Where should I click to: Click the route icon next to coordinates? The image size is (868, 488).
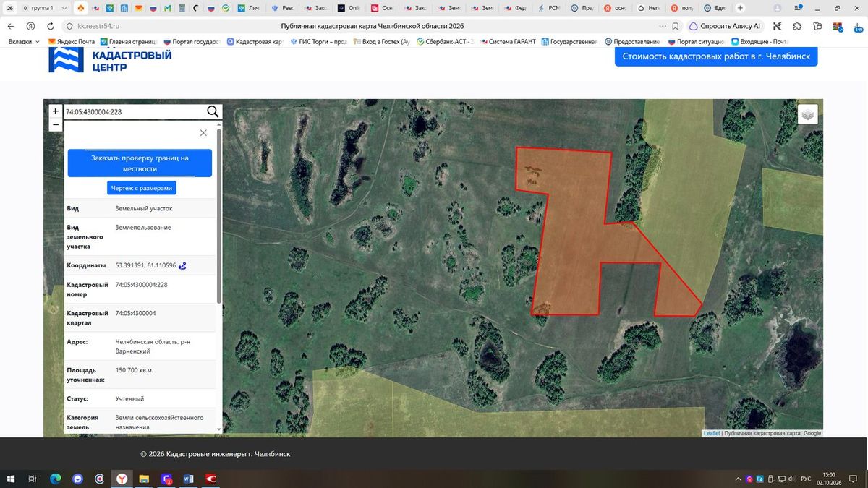[182, 266]
